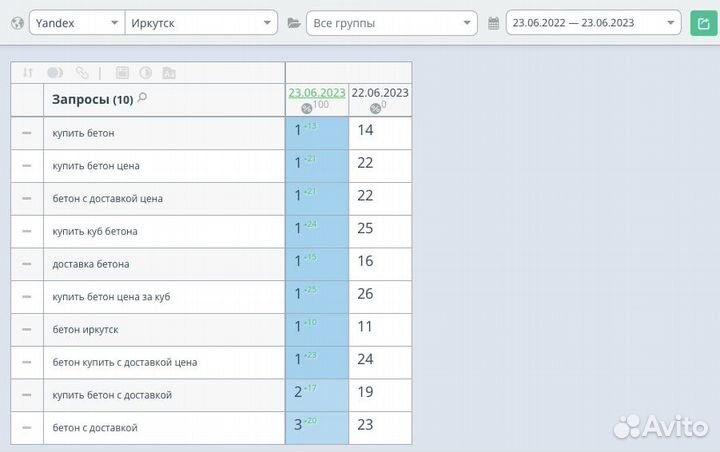Screen dimensions: 720x452
Task: Select the query купить бетон с доставкой
Action: 112,395
